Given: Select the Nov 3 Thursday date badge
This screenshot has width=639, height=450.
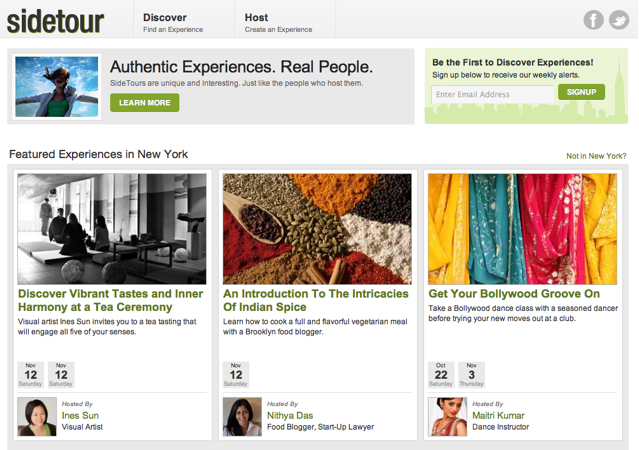Looking at the screenshot, I should (x=469, y=374).
